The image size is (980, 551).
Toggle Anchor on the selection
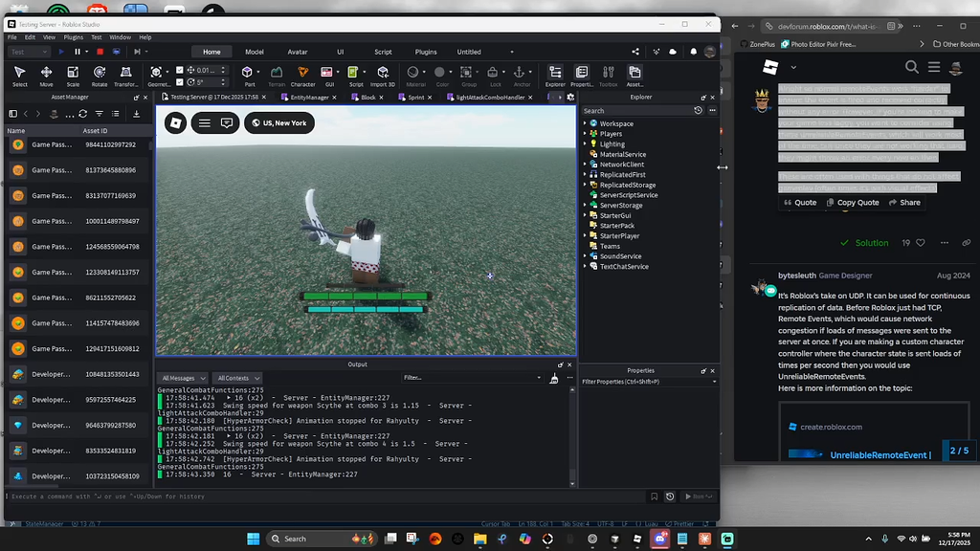[x=519, y=72]
